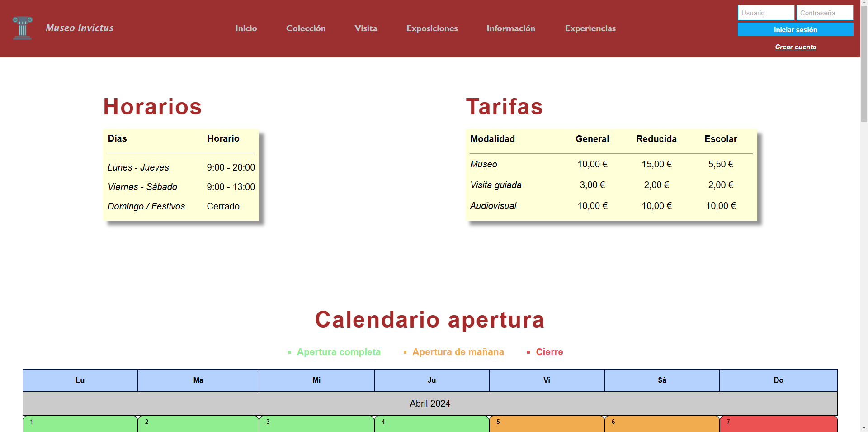Select orange calendar day 6 cell
The width and height of the screenshot is (868, 432).
point(662,424)
